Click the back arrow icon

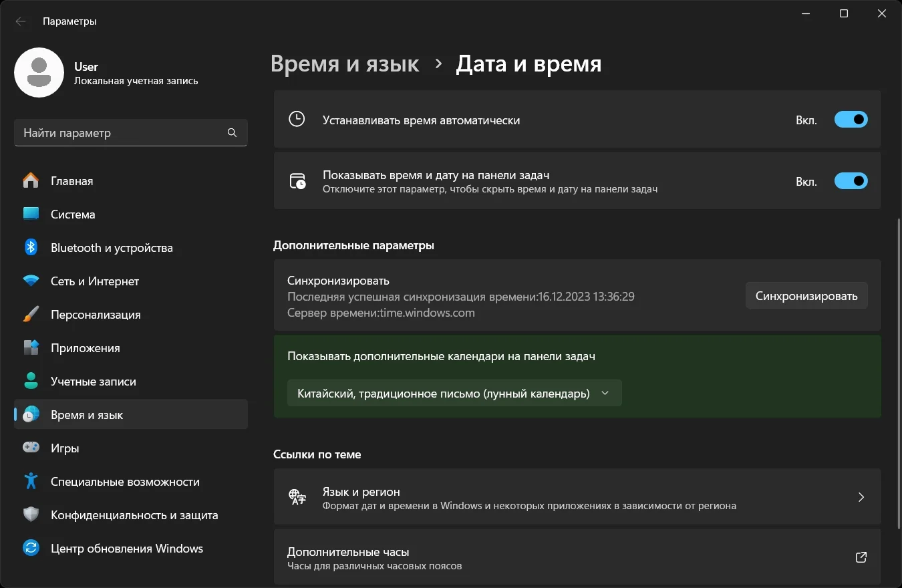coord(21,21)
